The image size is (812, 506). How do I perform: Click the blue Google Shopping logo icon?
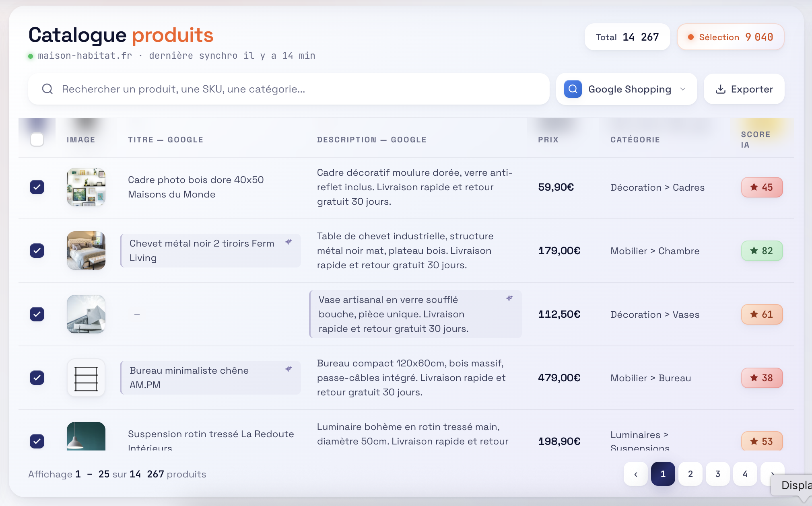point(573,89)
